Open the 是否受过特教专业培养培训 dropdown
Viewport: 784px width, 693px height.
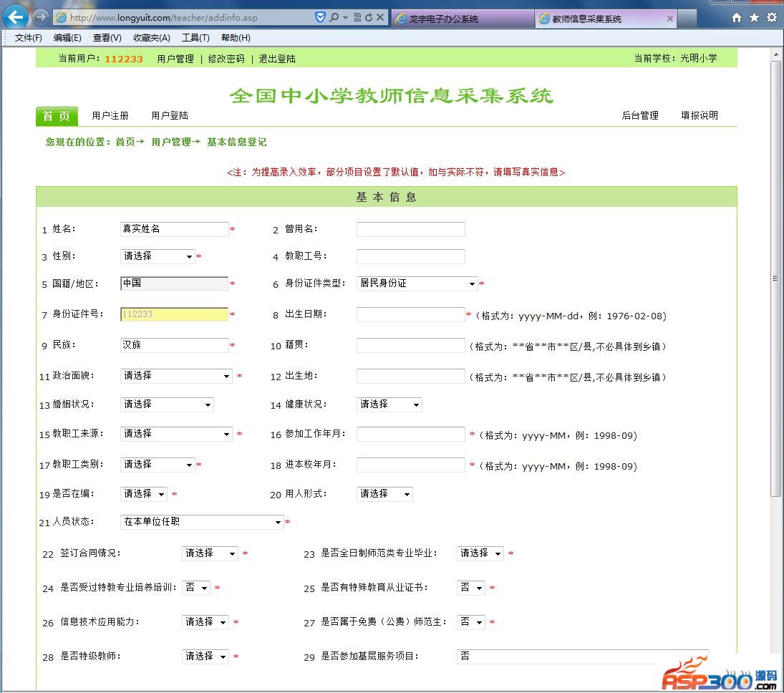(x=196, y=588)
